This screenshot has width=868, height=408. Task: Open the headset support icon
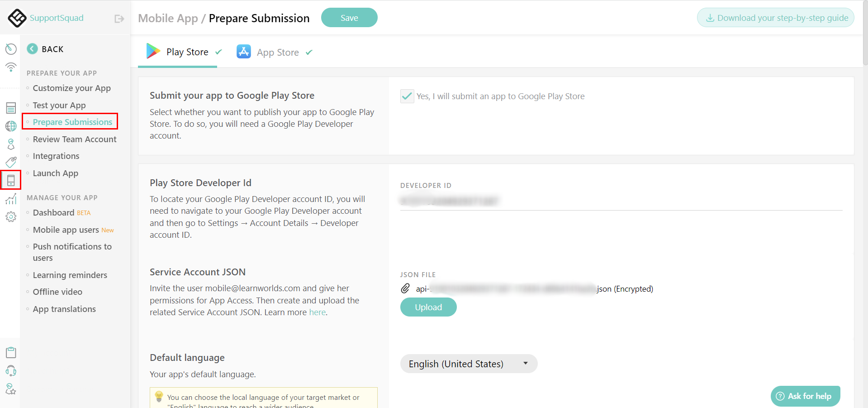(x=10, y=370)
